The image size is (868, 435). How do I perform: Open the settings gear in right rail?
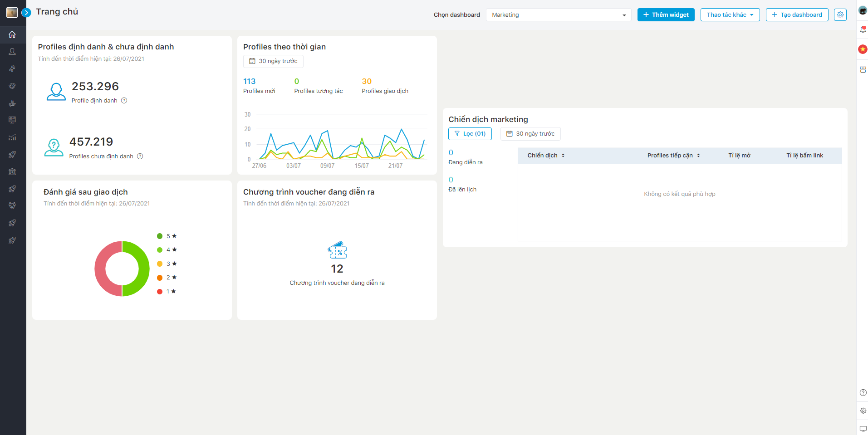point(863,411)
